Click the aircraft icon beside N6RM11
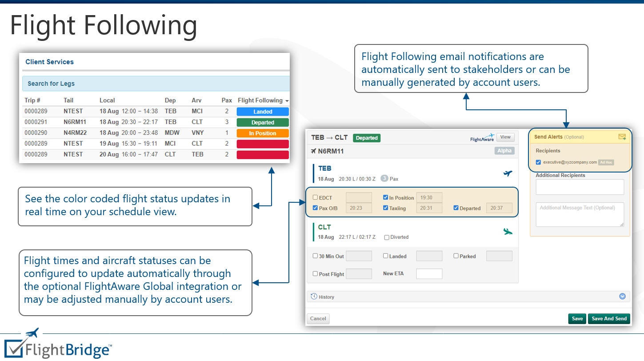 tap(314, 151)
